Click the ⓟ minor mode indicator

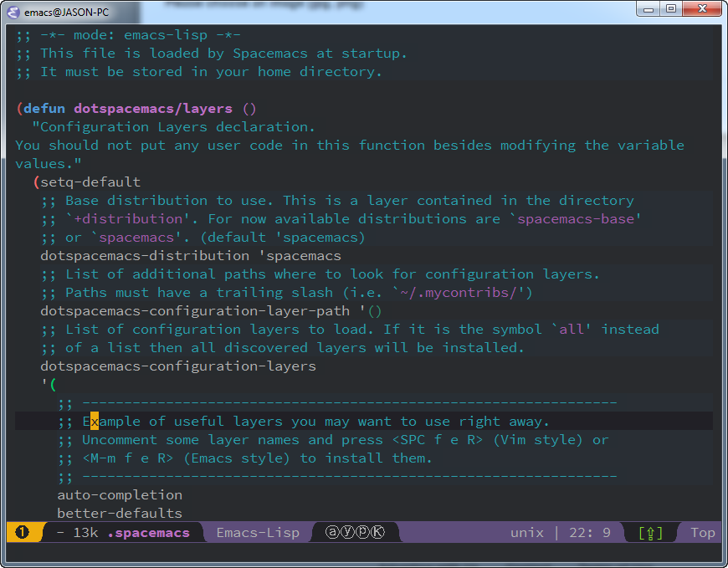coord(362,532)
